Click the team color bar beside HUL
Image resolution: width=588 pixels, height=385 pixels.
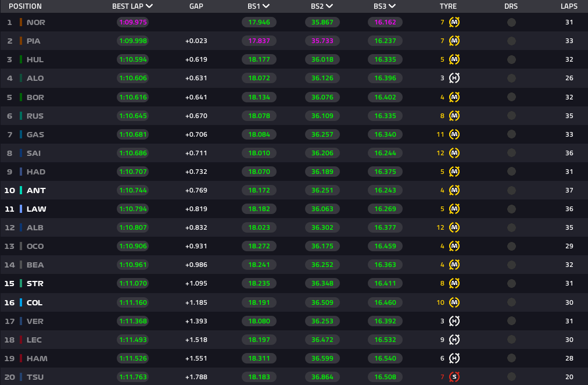click(21, 60)
